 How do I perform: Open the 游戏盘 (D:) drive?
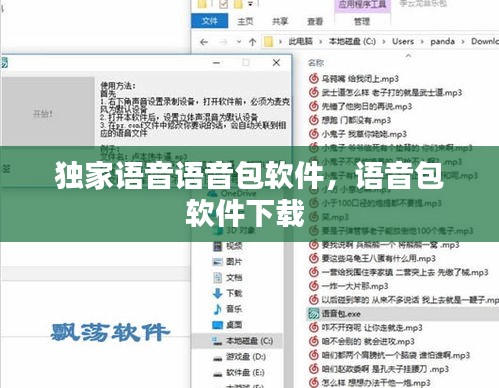pyautogui.click(x=239, y=357)
